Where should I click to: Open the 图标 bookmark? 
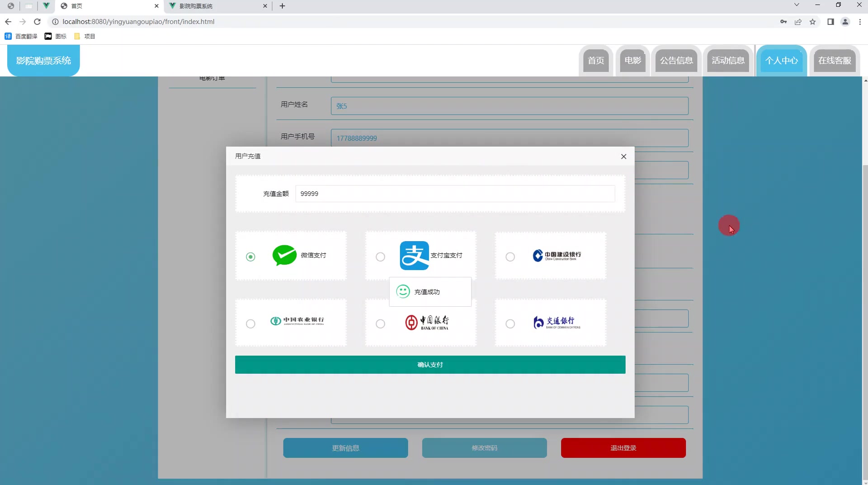[55, 36]
